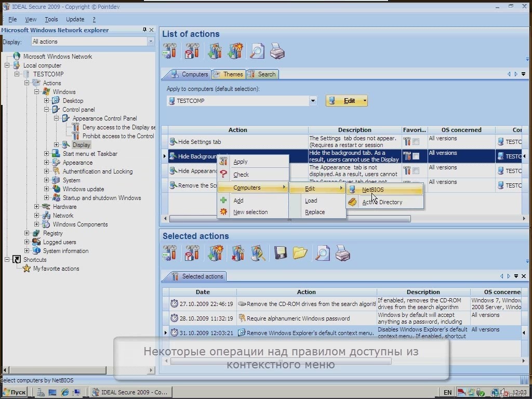Screen dimensions: 532x399
Task: Click the show desktop icon in the taskbar quick launch
Action: (x=52, y=393)
